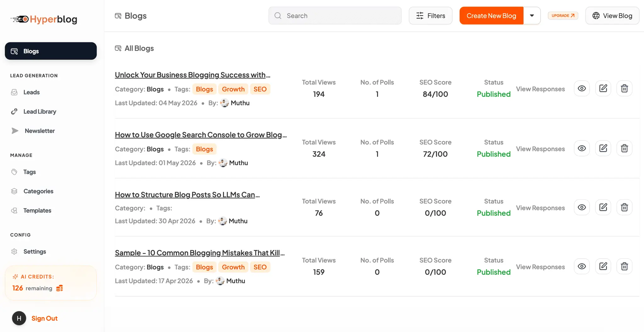The width and height of the screenshot is (644, 332).
Task: Click the UPGRADE badge
Action: coord(563,15)
